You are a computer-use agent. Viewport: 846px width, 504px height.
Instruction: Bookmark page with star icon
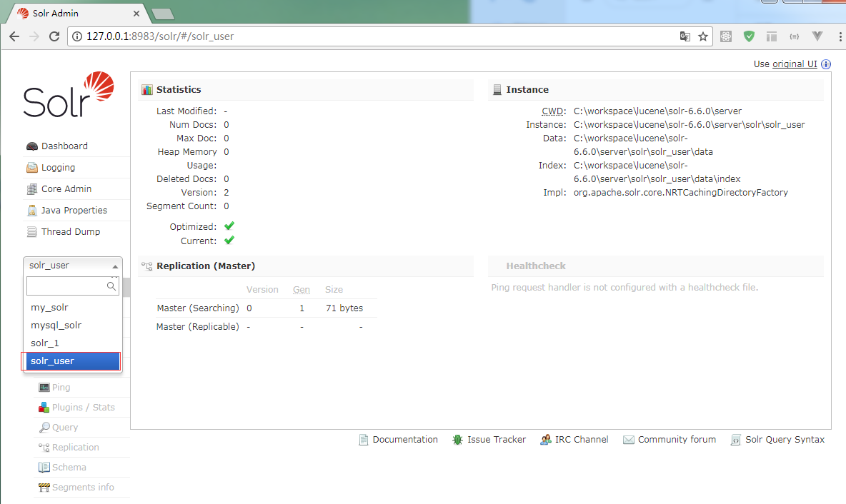coord(703,36)
